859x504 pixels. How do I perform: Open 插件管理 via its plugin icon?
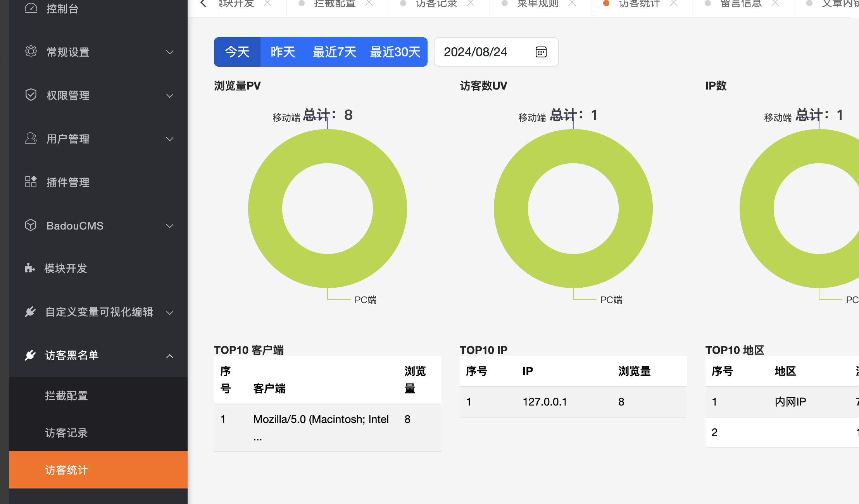(x=31, y=182)
